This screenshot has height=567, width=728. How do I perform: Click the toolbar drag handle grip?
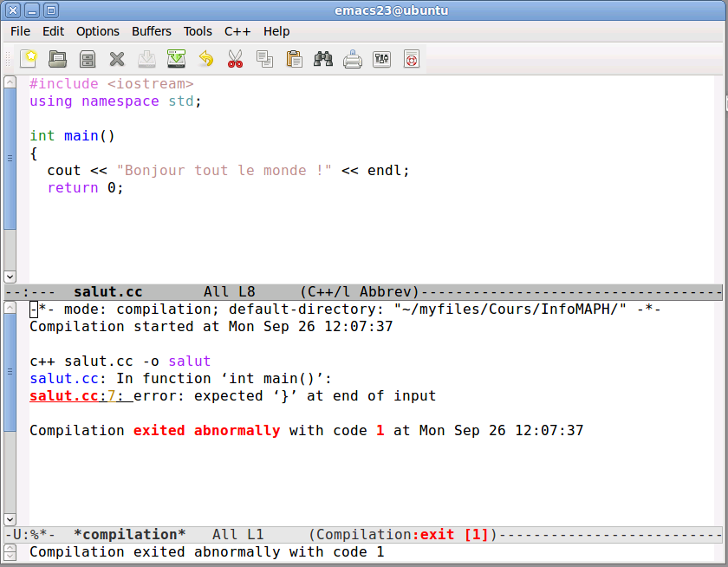(8, 59)
